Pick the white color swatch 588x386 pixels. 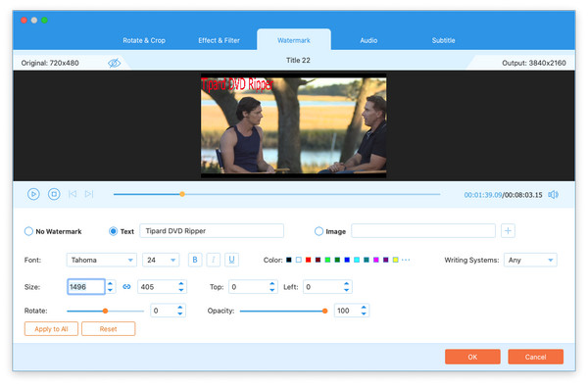[x=299, y=260]
